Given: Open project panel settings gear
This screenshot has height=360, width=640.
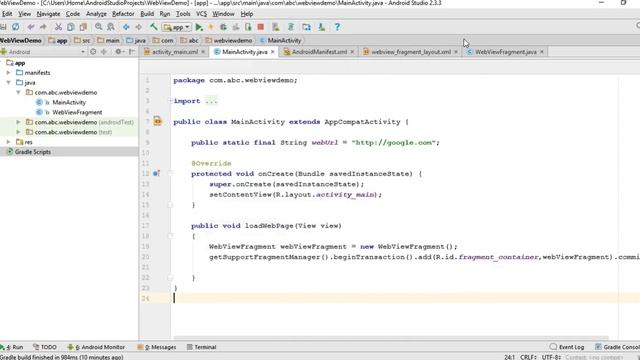Looking at the screenshot, I should click(119, 52).
